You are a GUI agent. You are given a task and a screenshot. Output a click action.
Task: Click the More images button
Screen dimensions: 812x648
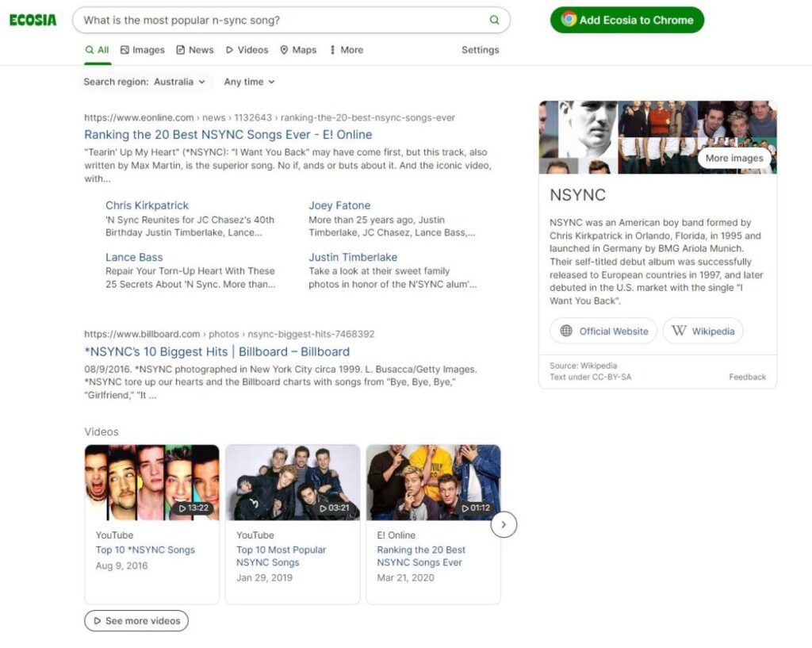(x=733, y=158)
